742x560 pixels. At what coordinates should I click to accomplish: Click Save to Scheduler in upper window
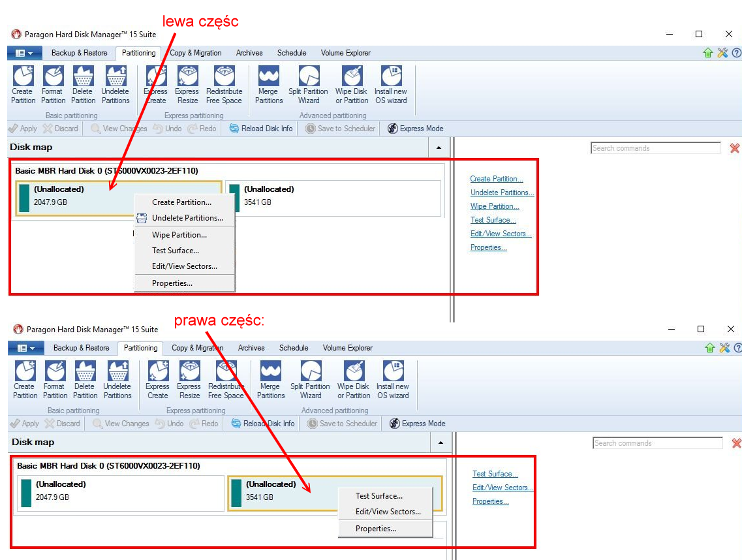click(340, 129)
